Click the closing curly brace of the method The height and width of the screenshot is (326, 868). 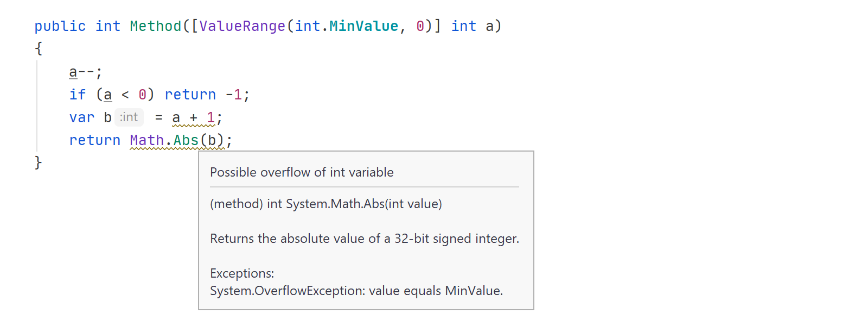click(39, 163)
